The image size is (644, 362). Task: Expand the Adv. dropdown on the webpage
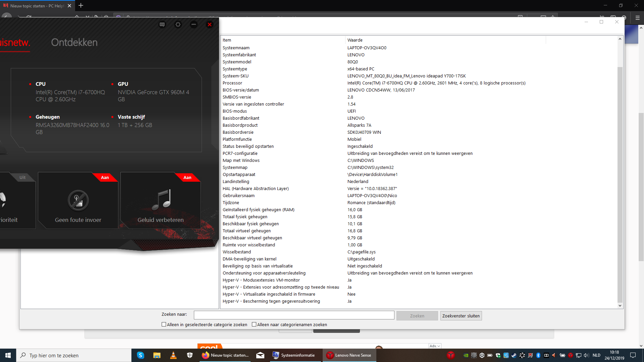[435, 346]
